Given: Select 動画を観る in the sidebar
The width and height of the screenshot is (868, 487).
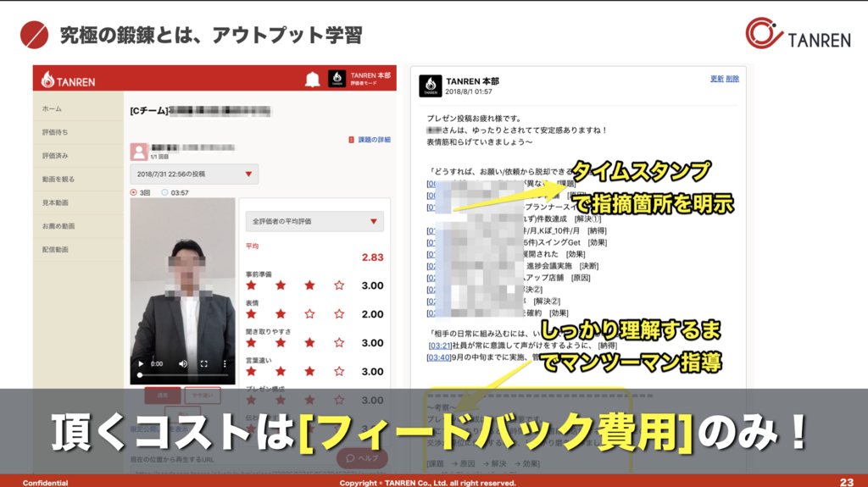Looking at the screenshot, I should (x=58, y=180).
